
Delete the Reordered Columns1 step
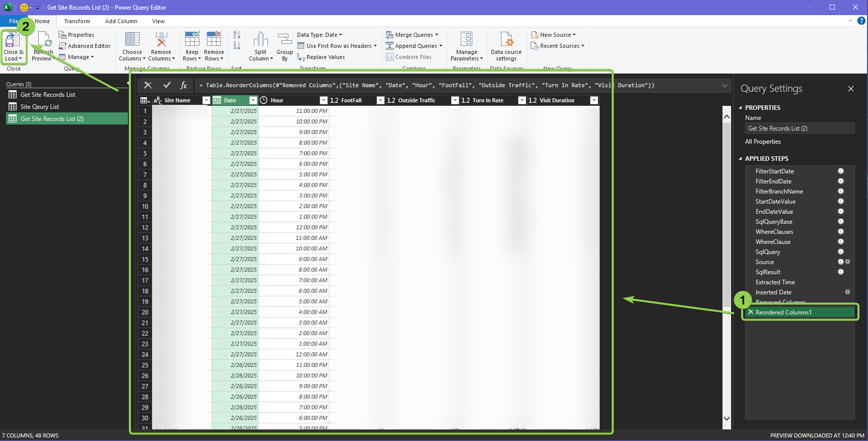click(751, 312)
